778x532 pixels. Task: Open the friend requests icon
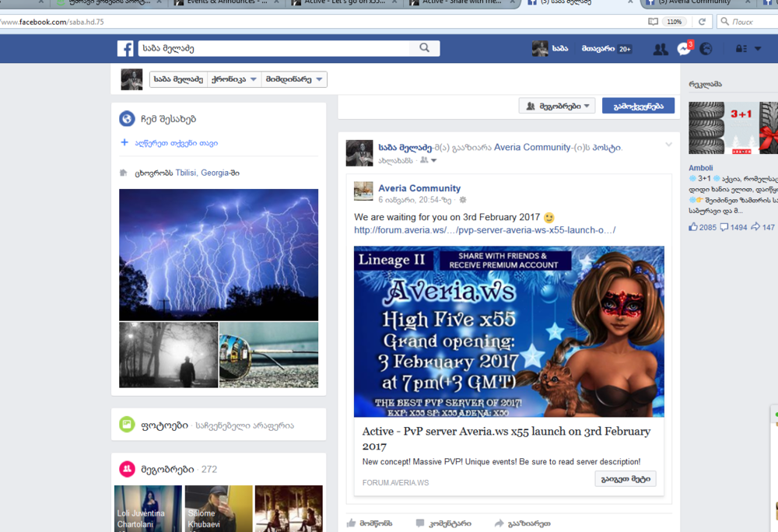pyautogui.click(x=661, y=49)
